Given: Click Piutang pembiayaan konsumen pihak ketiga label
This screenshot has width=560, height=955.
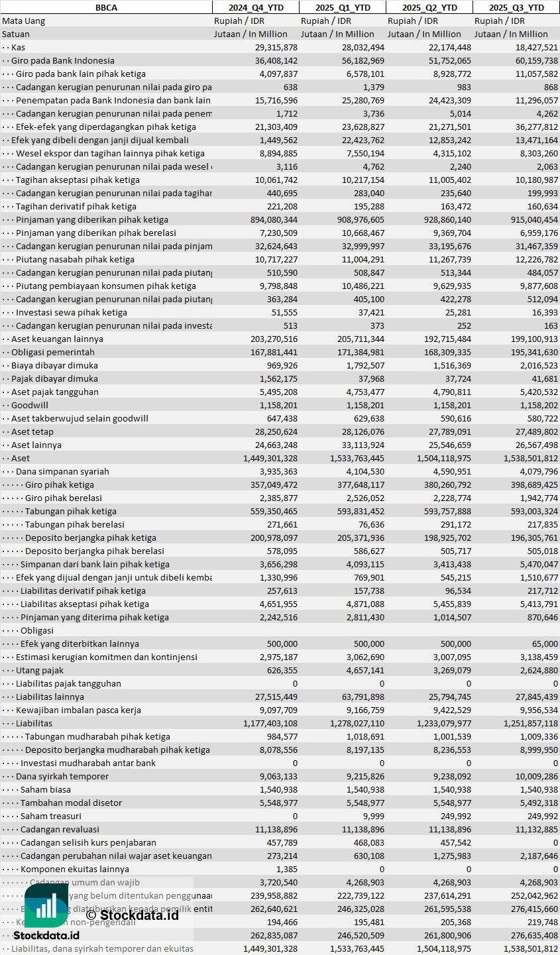Looking at the screenshot, I should coord(106,286).
